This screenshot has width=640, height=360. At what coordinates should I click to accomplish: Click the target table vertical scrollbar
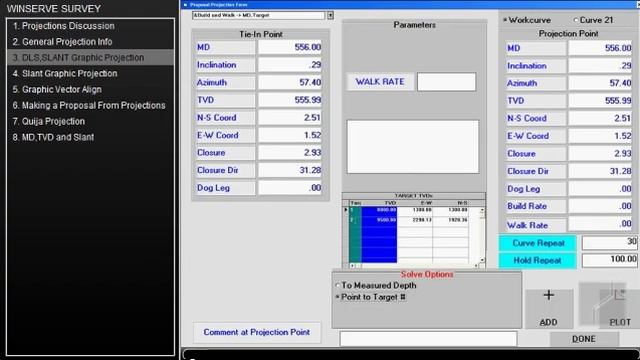[482, 235]
